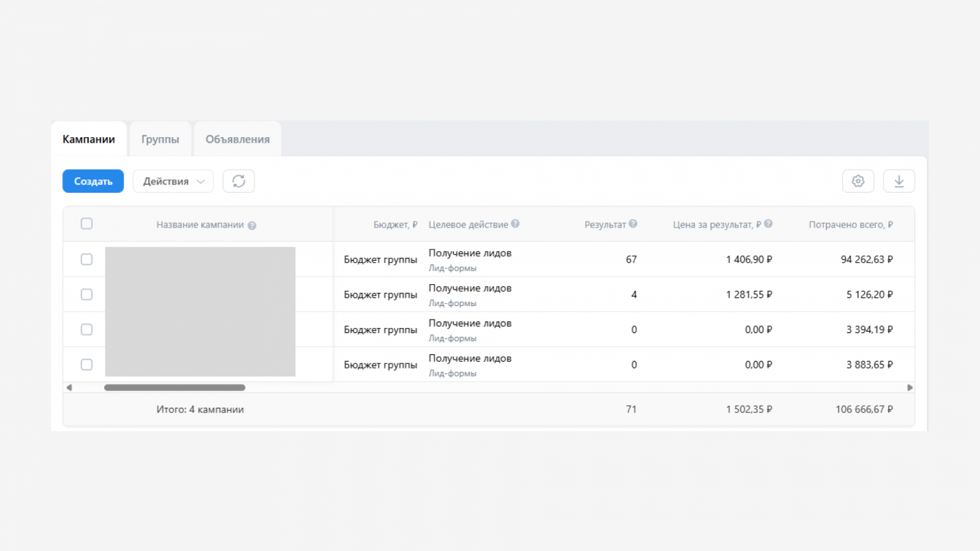Click the download export icon
The width and height of the screenshot is (980, 551).
(899, 181)
